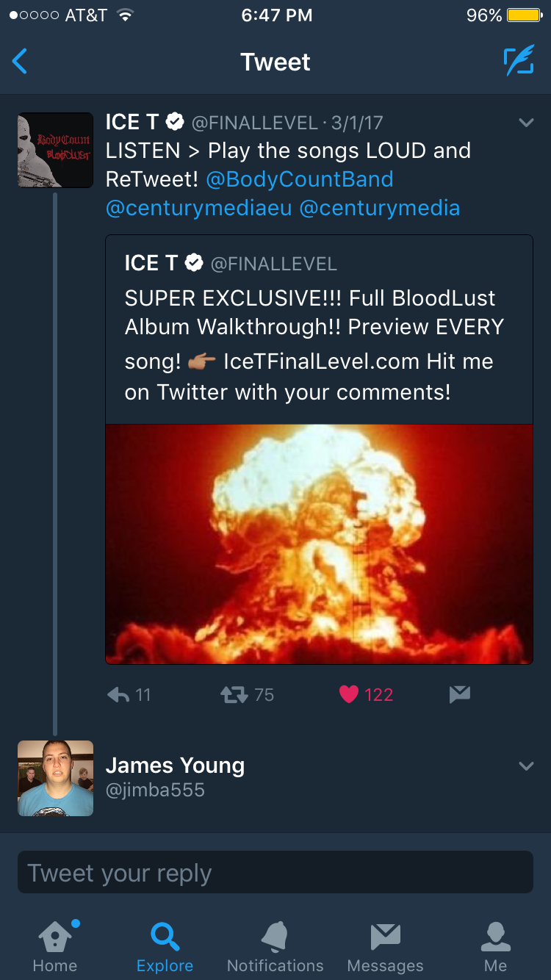Open ICE T's profile picture

point(56,151)
